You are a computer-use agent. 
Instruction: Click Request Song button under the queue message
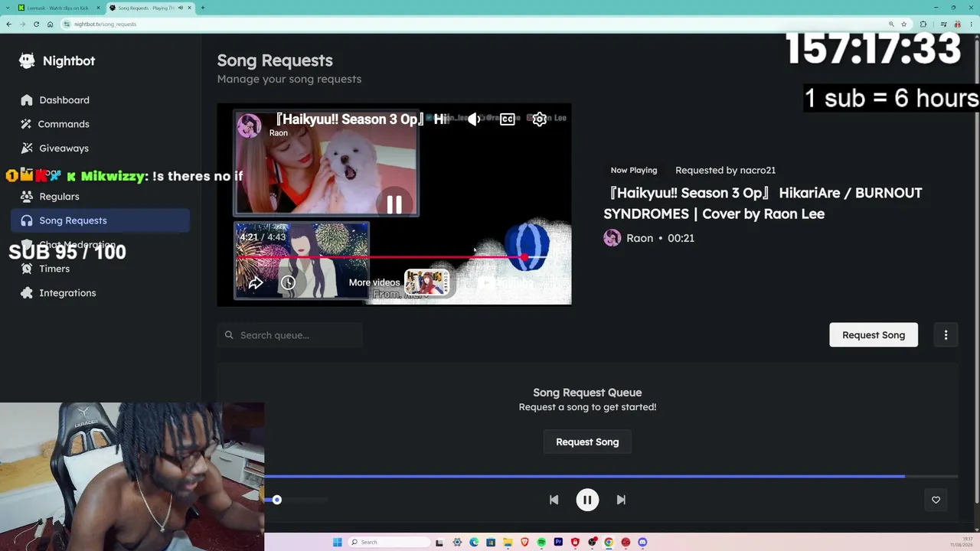[587, 442]
